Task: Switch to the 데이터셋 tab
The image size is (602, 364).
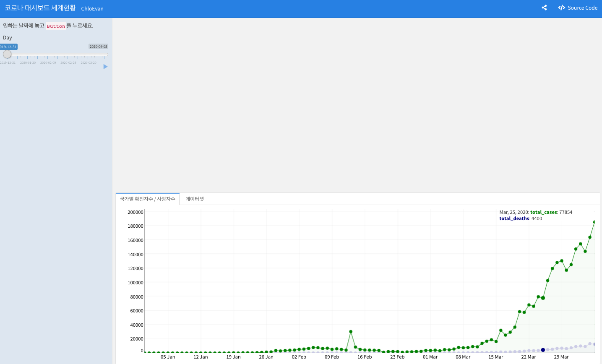Action: point(195,199)
